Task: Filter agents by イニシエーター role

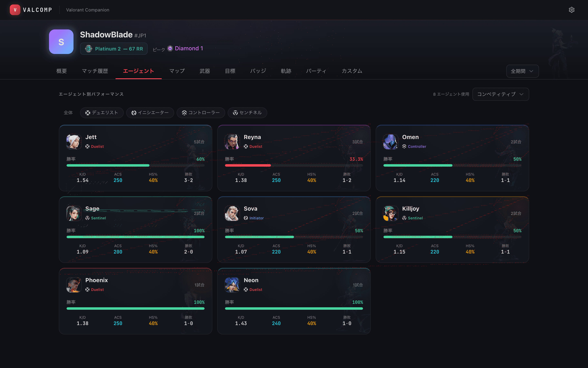Action: pyautogui.click(x=150, y=113)
